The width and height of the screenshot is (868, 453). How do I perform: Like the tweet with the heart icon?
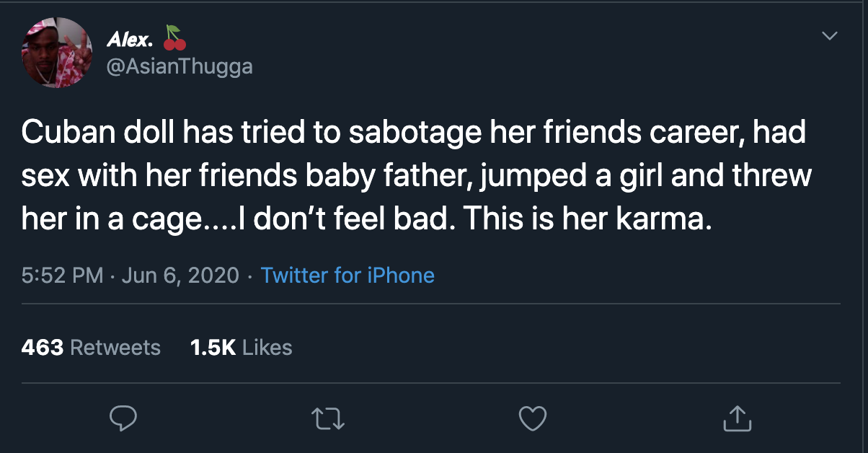tap(533, 418)
